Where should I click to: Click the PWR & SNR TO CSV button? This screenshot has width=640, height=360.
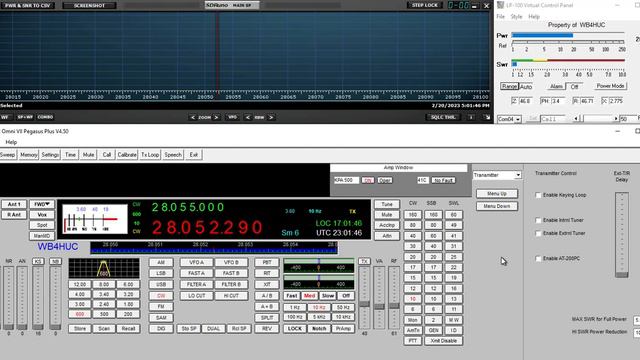[x=27, y=6]
